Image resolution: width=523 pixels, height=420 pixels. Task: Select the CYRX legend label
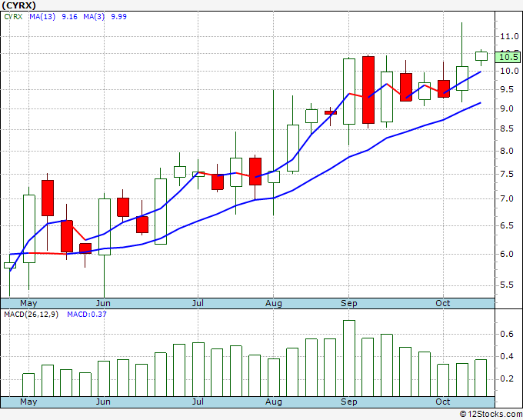[x=13, y=17]
